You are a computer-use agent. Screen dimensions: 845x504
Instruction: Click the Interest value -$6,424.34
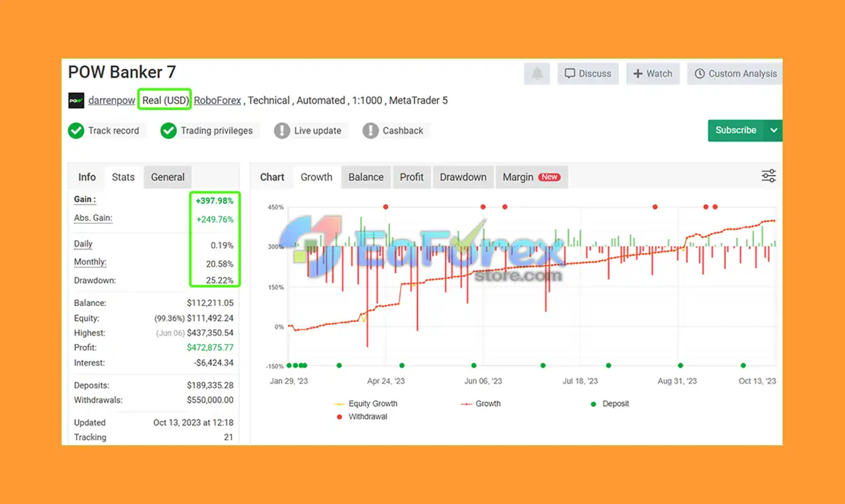pos(213,363)
